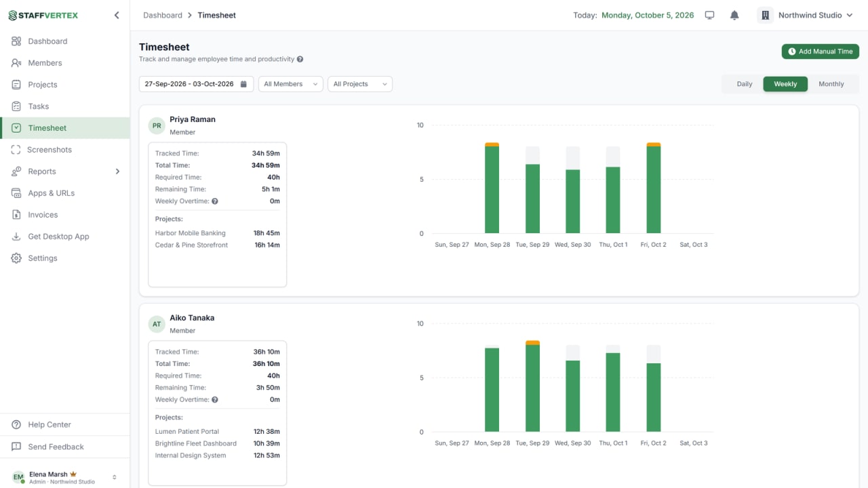This screenshot has height=488, width=868.
Task: Click the StaffVertex logo
Action: (43, 15)
